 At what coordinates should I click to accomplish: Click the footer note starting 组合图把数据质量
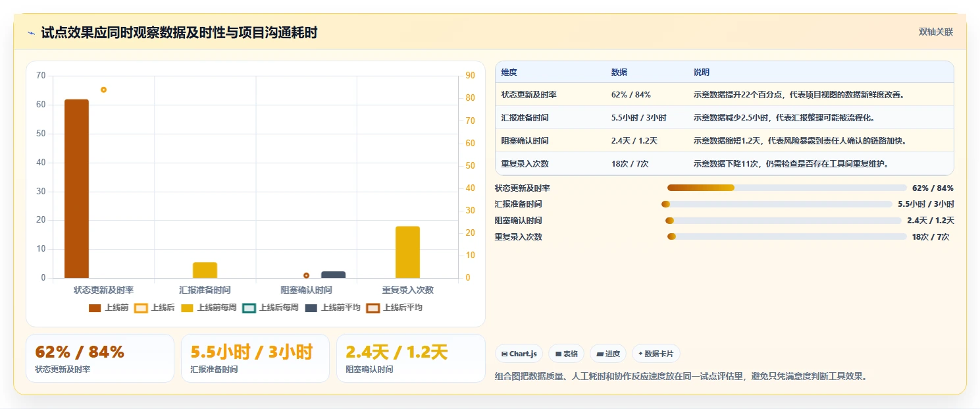pyautogui.click(x=681, y=377)
